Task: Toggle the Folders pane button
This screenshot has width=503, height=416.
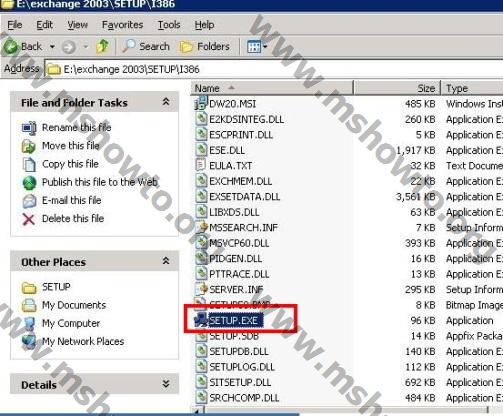Action: [205, 46]
